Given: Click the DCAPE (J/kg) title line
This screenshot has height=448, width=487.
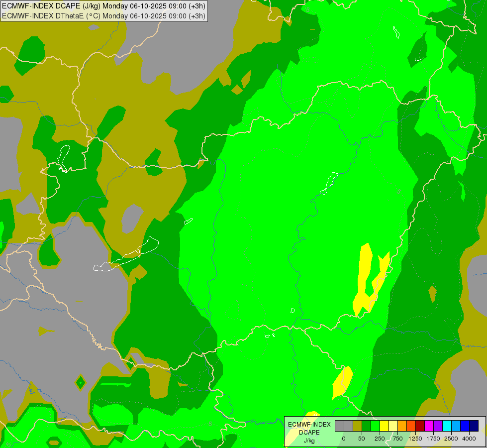Looking at the screenshot, I should pos(103,6).
